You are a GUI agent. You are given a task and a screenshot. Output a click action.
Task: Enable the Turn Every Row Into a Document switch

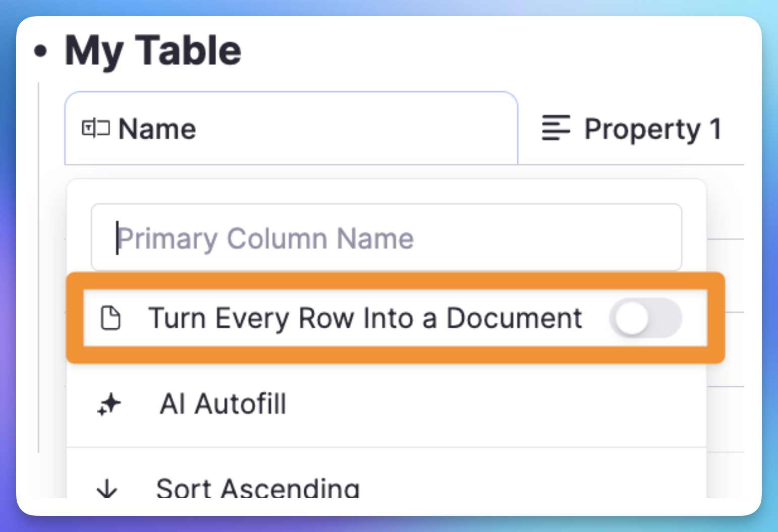[645, 318]
